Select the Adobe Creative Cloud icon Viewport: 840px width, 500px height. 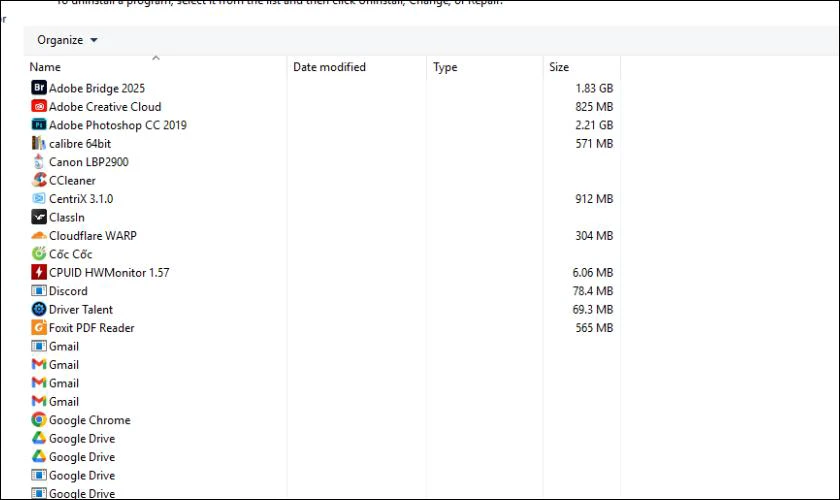coord(39,106)
